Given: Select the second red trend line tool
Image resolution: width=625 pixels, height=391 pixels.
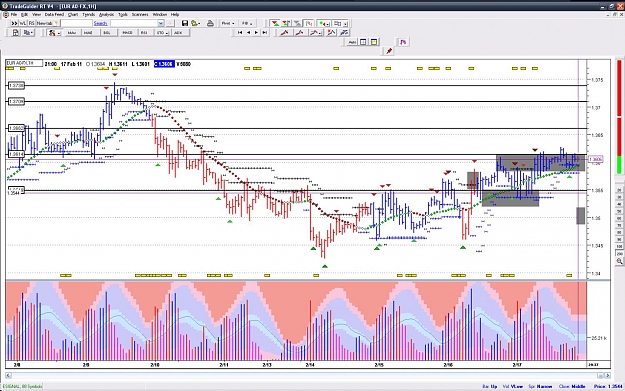Looking at the screenshot, I should [x=299, y=33].
